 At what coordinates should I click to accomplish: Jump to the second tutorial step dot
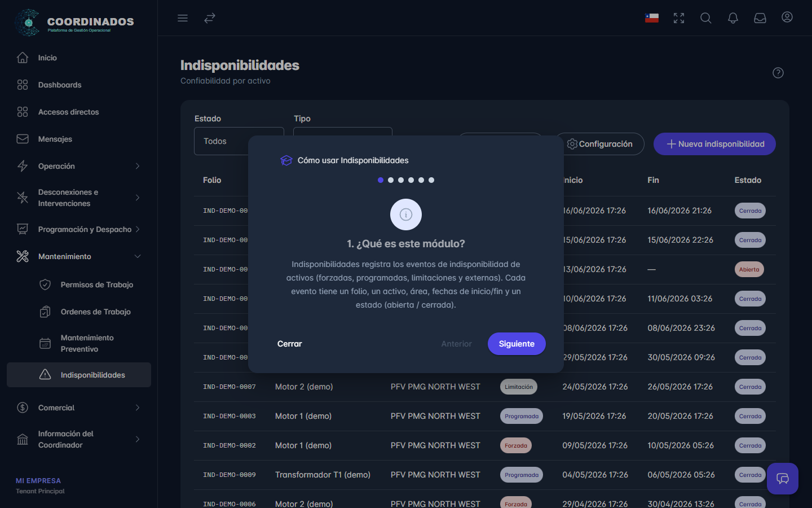pyautogui.click(x=391, y=180)
